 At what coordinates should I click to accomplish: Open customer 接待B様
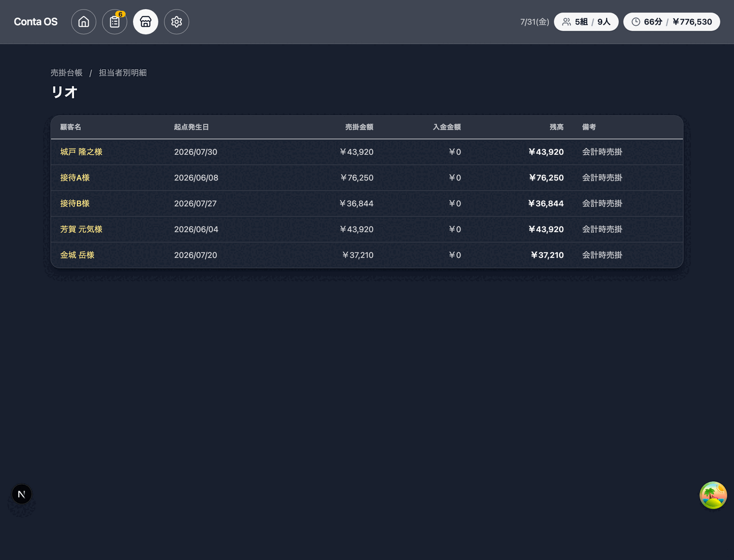[75, 203]
